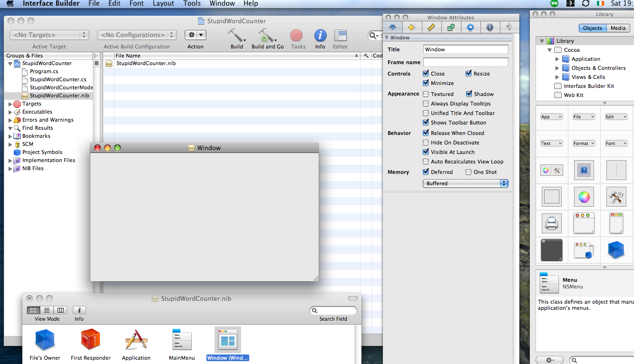This screenshot has height=364, width=634.
Task: Toggle Hide On Deactivate checkbox
Action: (426, 143)
